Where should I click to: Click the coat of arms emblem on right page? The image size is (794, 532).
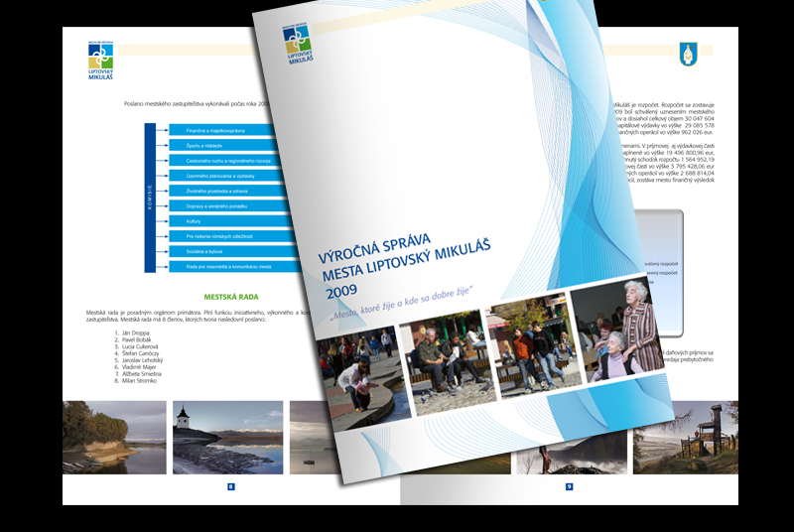pyautogui.click(x=688, y=55)
